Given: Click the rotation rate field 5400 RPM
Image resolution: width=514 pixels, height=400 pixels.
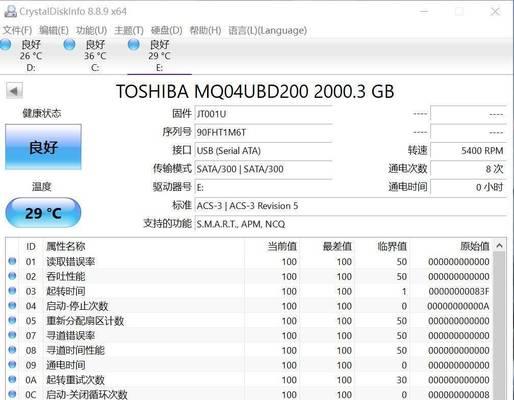Looking at the screenshot, I should (x=469, y=151).
